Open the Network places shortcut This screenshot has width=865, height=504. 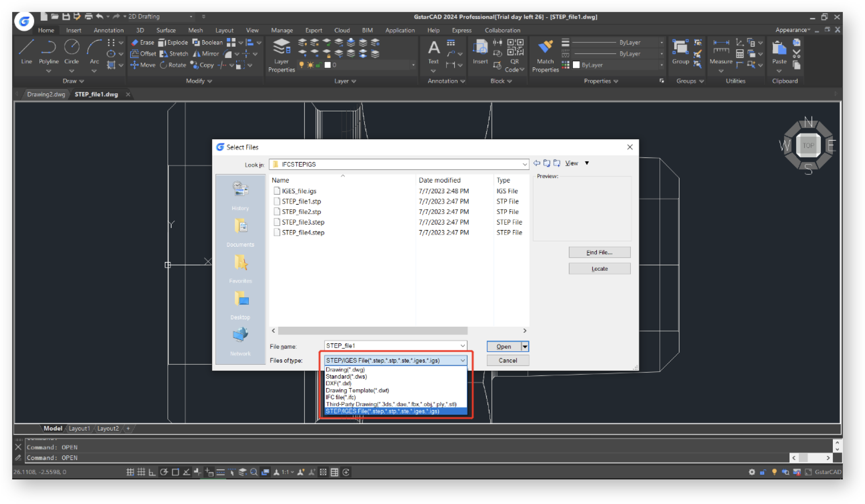point(240,341)
